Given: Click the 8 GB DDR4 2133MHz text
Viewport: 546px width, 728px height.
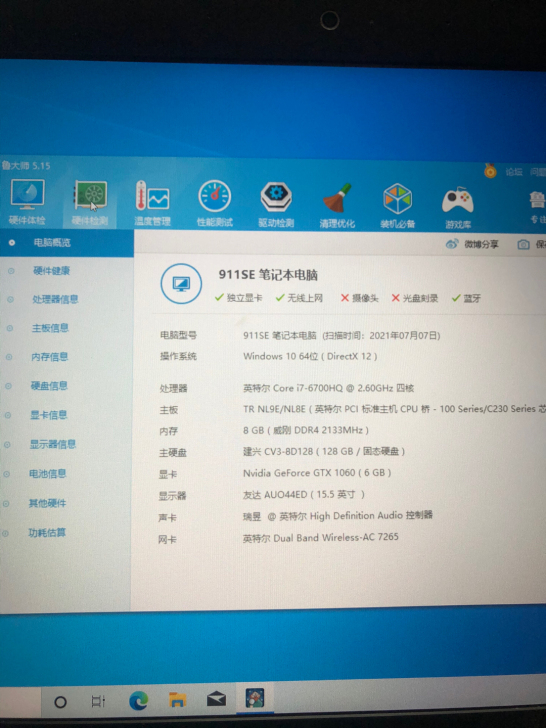Looking at the screenshot, I should (x=306, y=430).
